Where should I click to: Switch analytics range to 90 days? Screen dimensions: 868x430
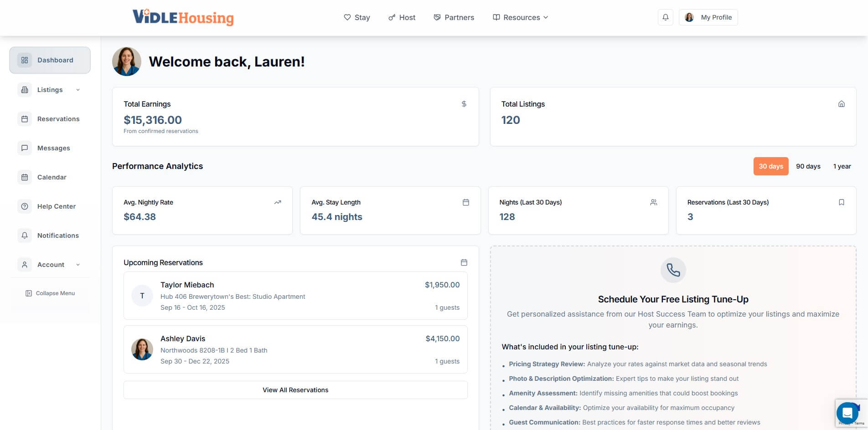point(808,166)
